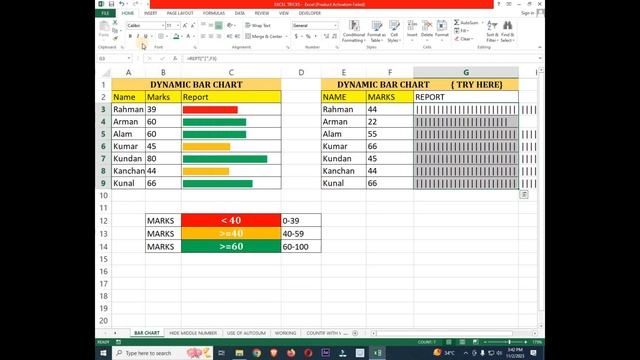Open the Calibri font name dropdown

tap(162, 25)
